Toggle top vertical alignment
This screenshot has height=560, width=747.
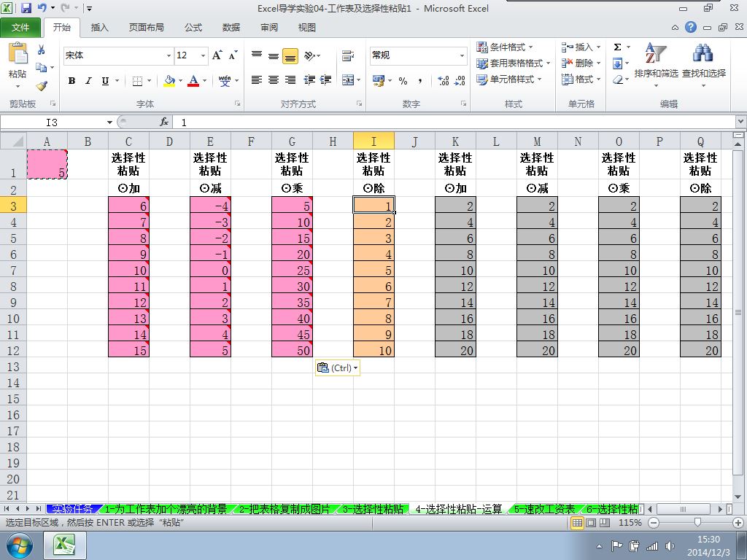pos(256,55)
